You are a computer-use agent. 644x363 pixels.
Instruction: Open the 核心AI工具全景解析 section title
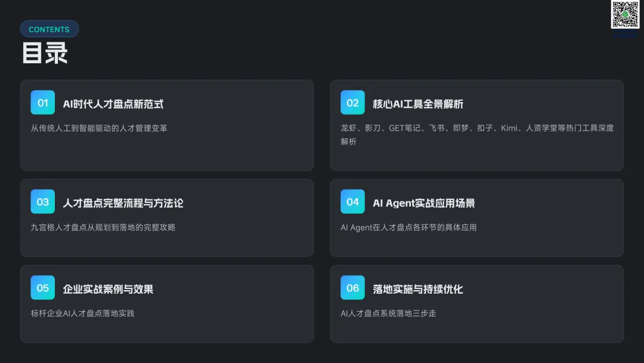point(418,104)
